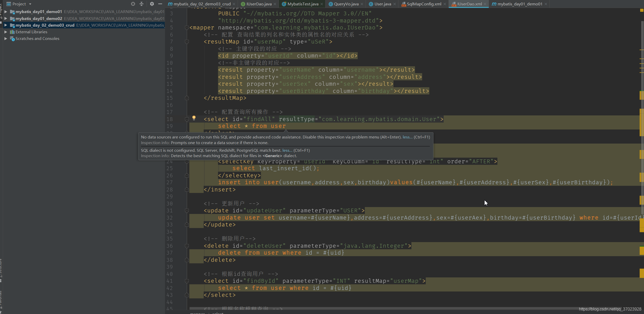Click the yellow intention lightbulb icon
The height and width of the screenshot is (314, 644).
pos(194,118)
